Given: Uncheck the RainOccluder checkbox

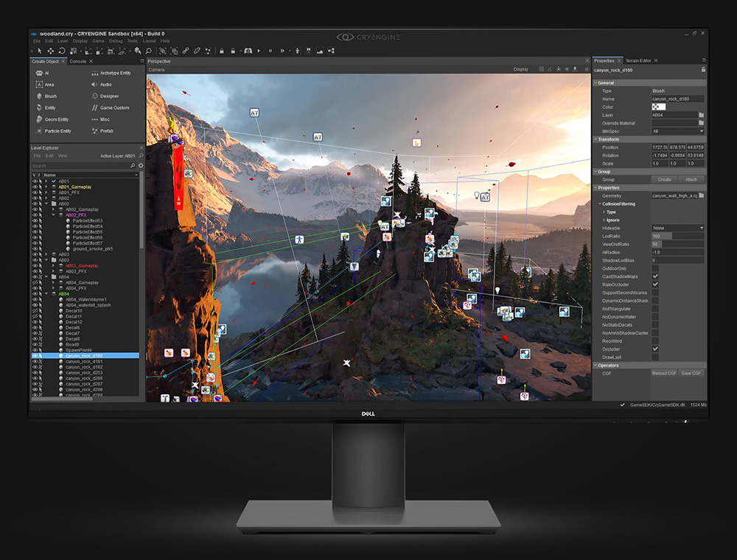Looking at the screenshot, I should [x=655, y=284].
